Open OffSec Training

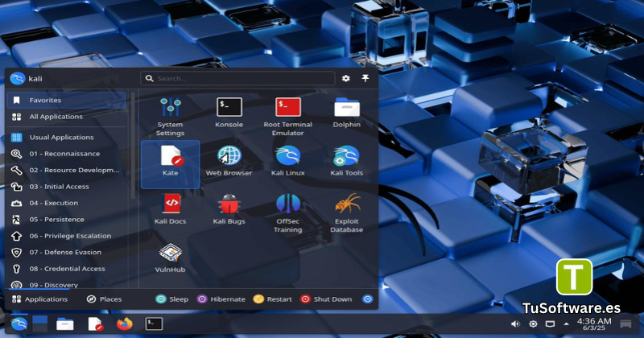[288, 213]
